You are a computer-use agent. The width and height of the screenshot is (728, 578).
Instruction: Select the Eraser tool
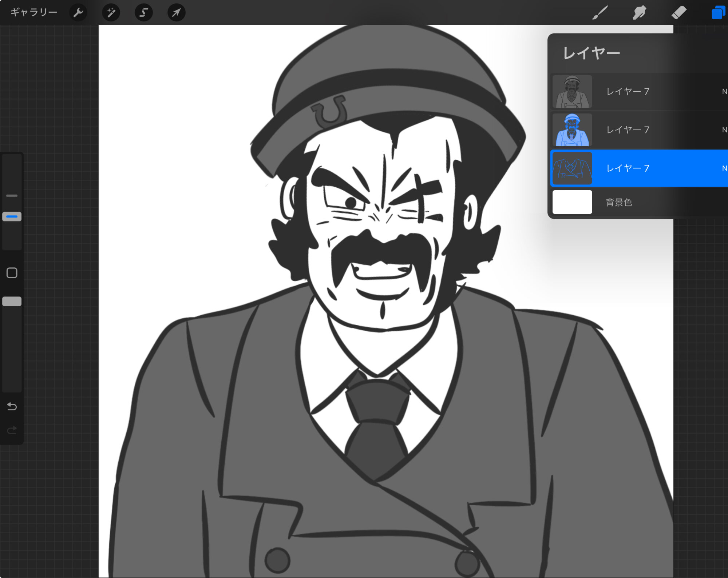[679, 13]
